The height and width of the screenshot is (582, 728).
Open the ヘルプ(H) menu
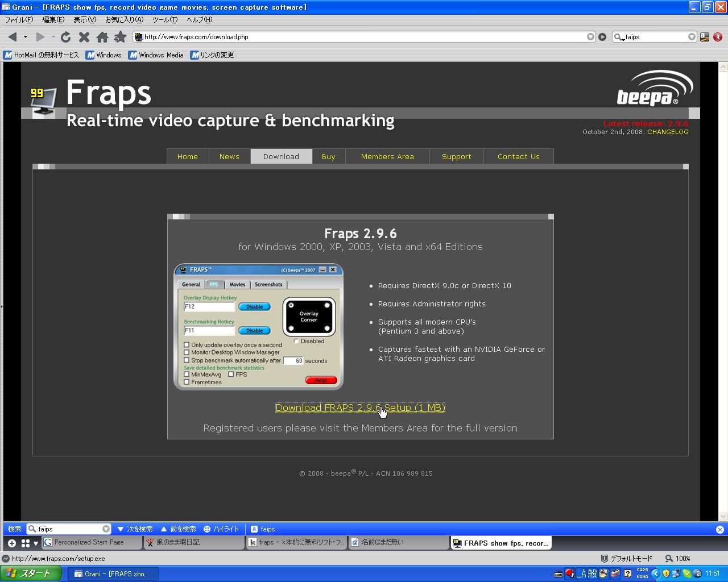(x=200, y=20)
